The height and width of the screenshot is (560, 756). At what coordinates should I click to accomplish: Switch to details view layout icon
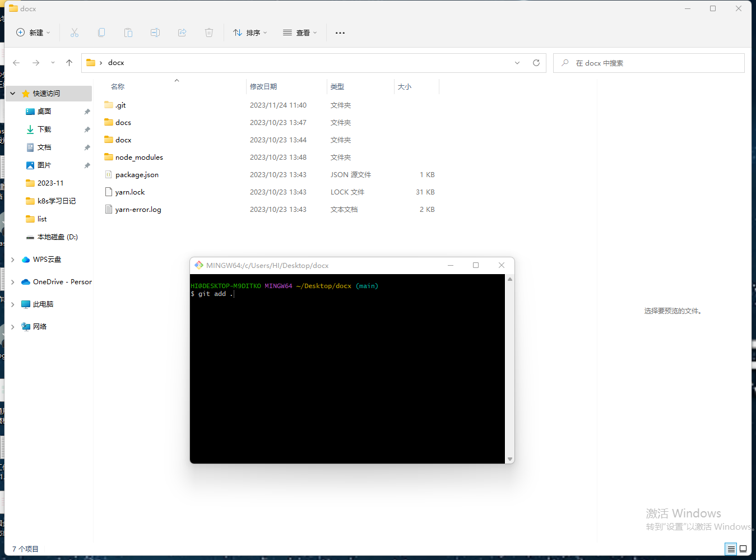coord(731,549)
